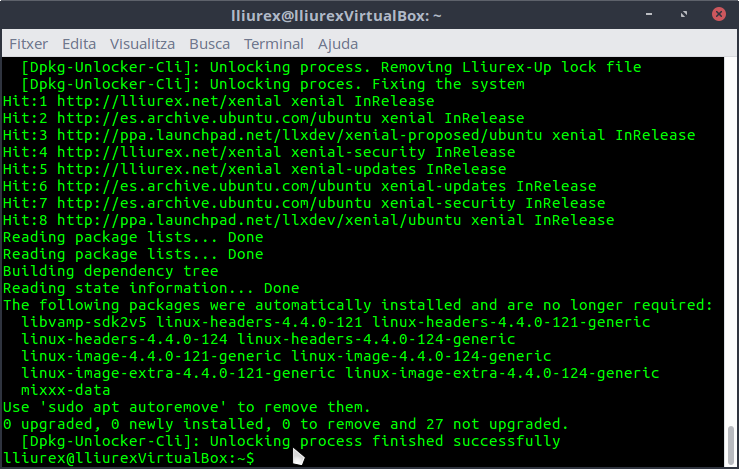Open the Edita menu
This screenshot has width=739, height=469.
pos(79,44)
